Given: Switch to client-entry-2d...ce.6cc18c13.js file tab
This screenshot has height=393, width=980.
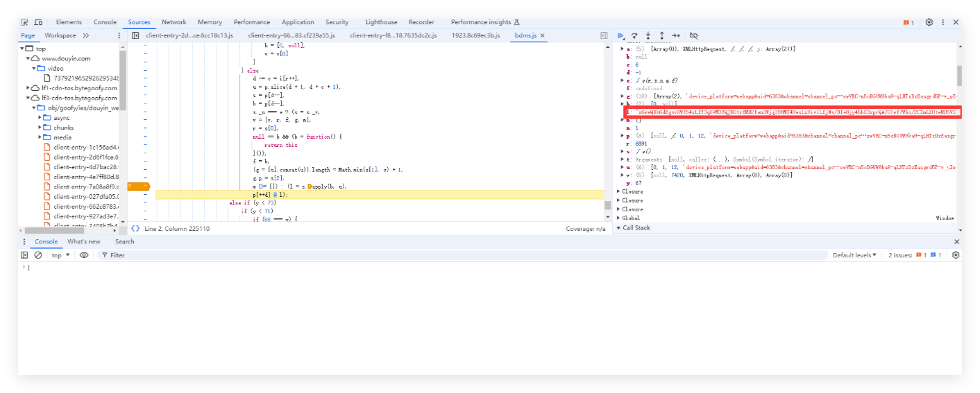Looking at the screenshot, I should 189,36.
